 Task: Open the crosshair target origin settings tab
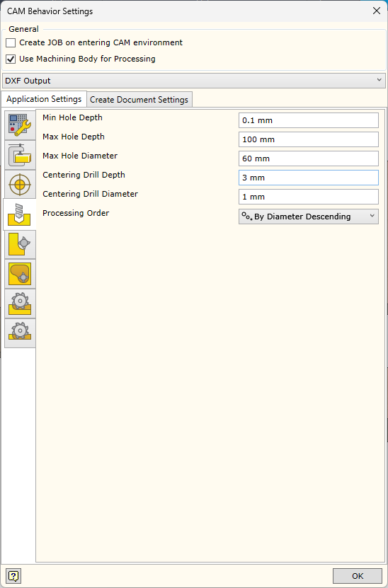[x=20, y=185]
